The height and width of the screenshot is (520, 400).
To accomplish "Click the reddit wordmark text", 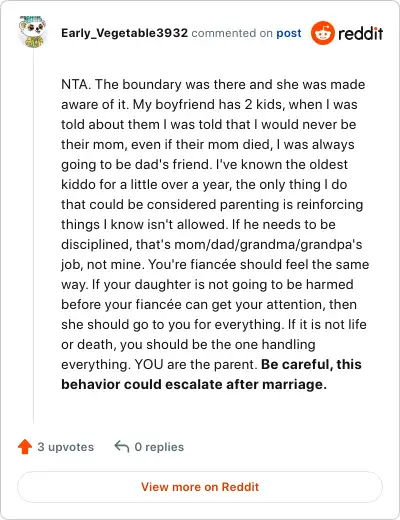I will pyautogui.click(x=361, y=33).
